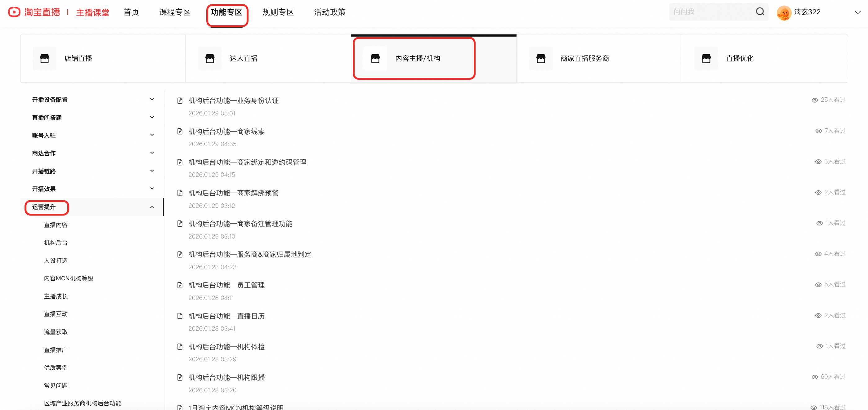Open the 课程专区 nav tab

pos(175,12)
